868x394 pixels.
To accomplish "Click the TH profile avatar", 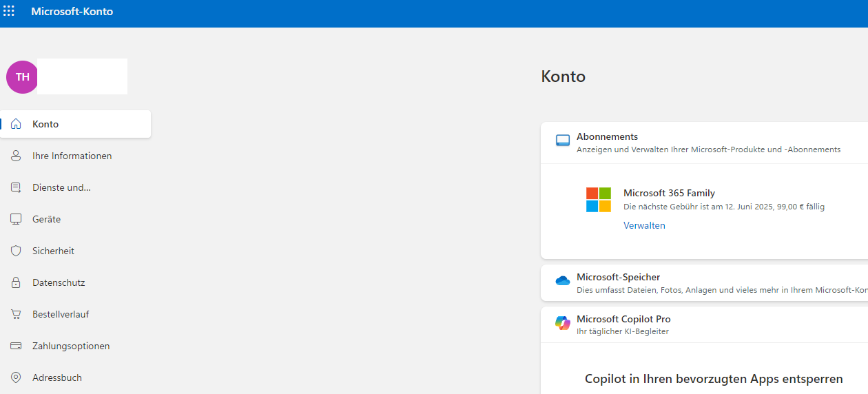I will click(22, 77).
